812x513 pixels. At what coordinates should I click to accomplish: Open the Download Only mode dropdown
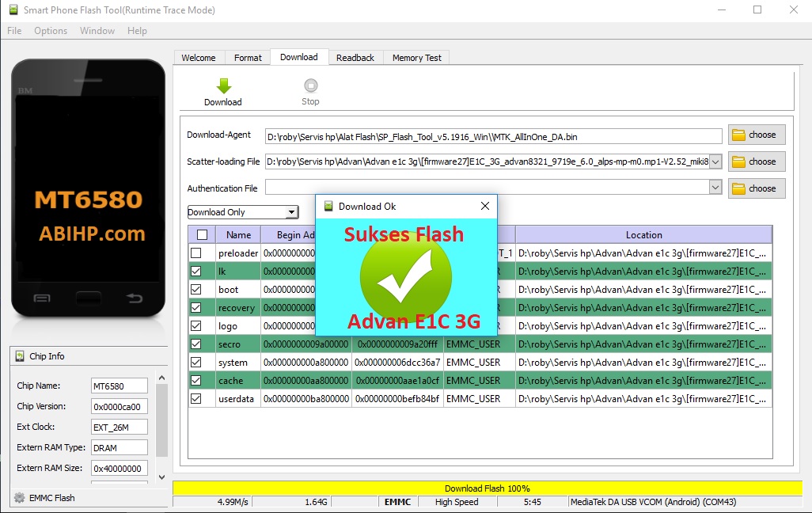coord(243,212)
